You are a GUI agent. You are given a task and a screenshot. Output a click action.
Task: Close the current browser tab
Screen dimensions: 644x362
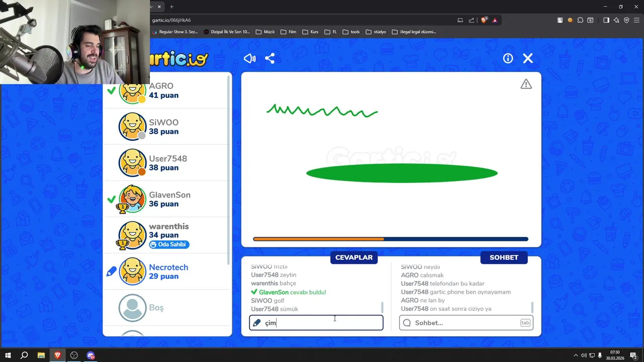[x=159, y=7]
